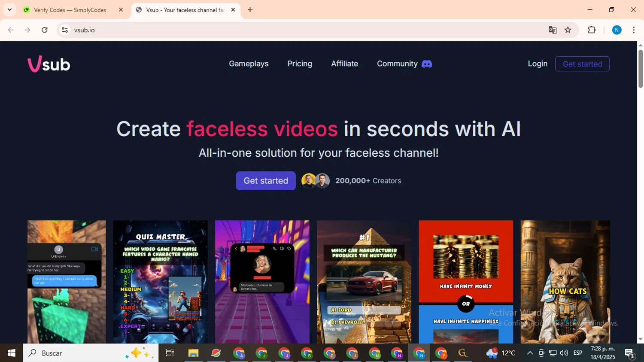Click the Vsub logo
Image resolution: width=644 pixels, height=362 pixels.
(49, 64)
